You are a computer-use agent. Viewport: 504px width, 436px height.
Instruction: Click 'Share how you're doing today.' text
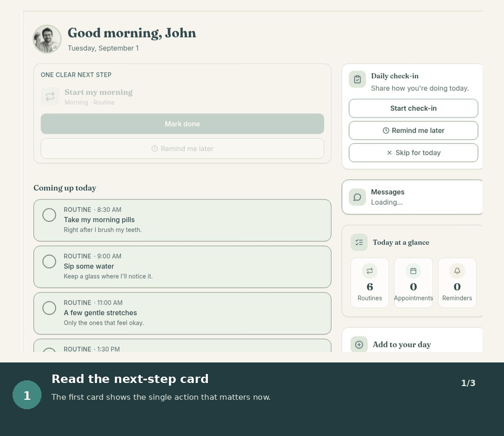(x=420, y=88)
